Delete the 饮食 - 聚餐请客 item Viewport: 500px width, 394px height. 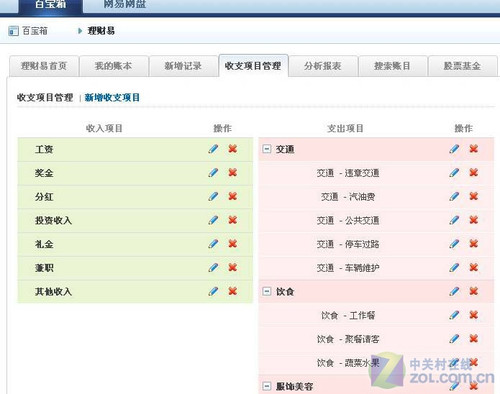[x=474, y=339]
